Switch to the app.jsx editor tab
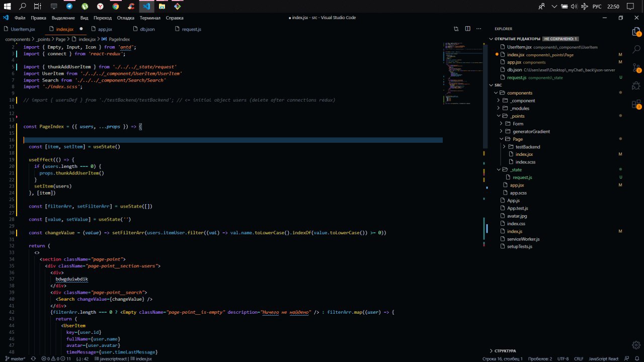 click(x=105, y=29)
